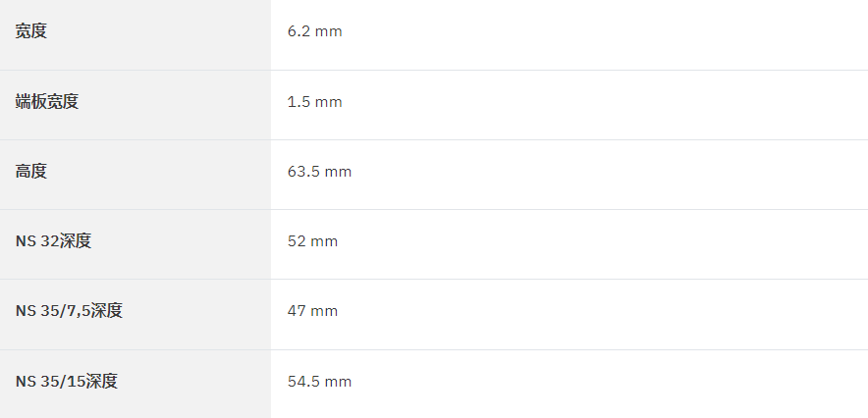This screenshot has width=868, height=418.
Task: Click the 宽度 label cell
Action: [x=136, y=34]
